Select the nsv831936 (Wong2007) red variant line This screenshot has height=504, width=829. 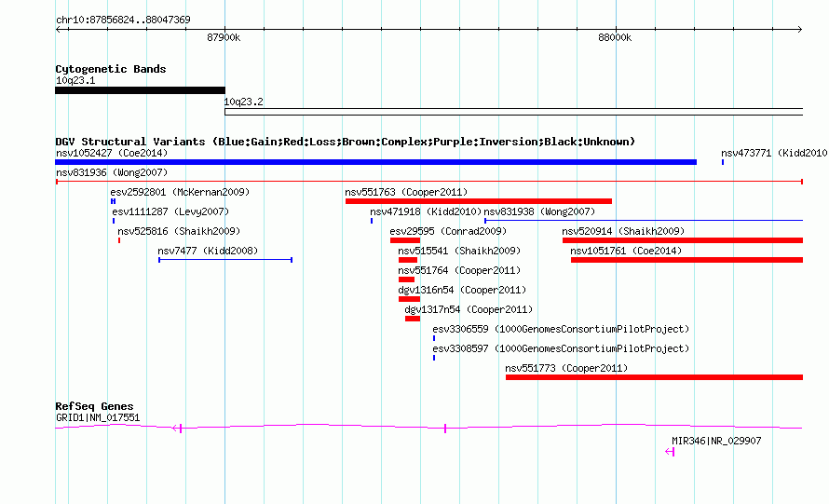(429, 182)
